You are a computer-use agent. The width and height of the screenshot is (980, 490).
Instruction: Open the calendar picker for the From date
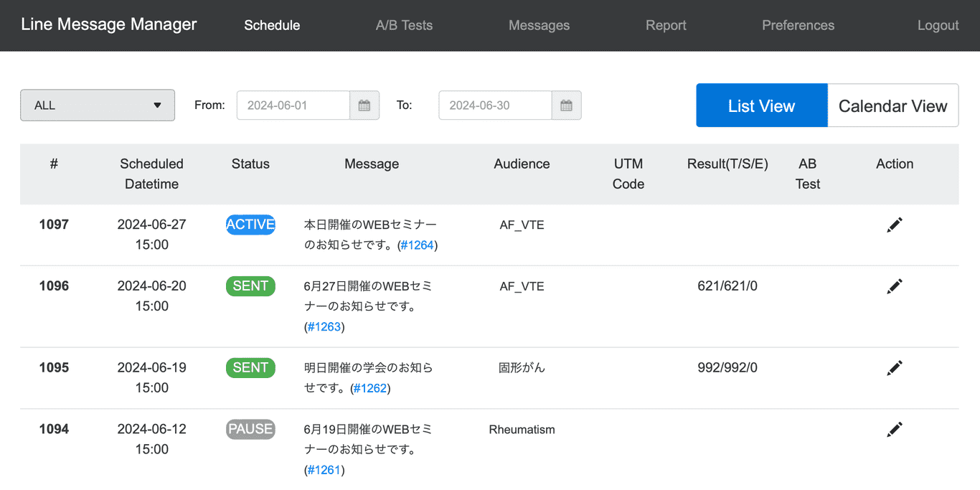click(x=364, y=105)
